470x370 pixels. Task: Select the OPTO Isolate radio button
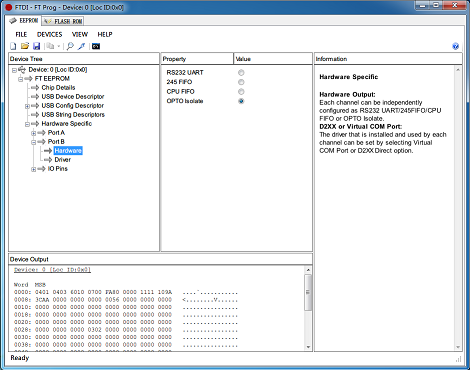tap(241, 101)
